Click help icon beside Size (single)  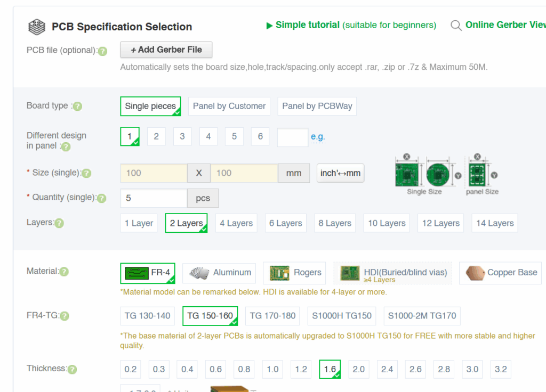click(x=86, y=173)
